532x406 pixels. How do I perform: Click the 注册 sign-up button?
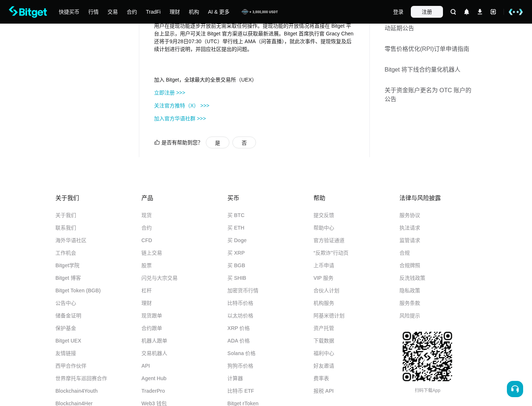427,12
